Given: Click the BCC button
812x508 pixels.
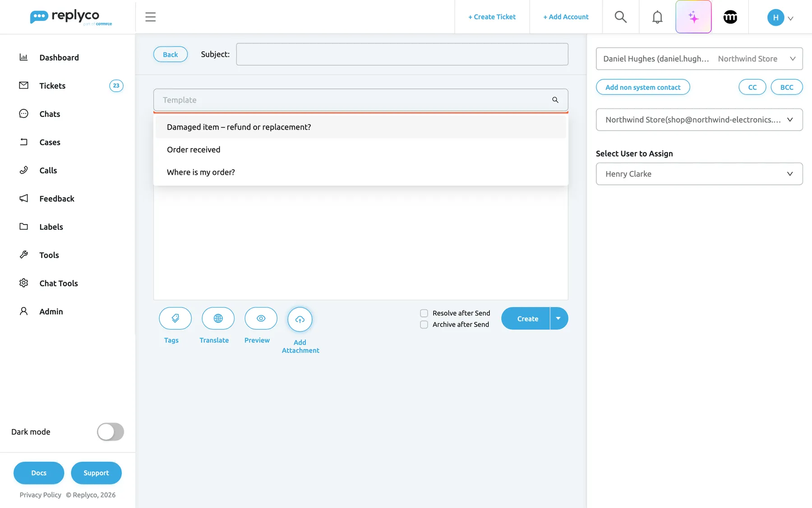Looking at the screenshot, I should point(787,87).
